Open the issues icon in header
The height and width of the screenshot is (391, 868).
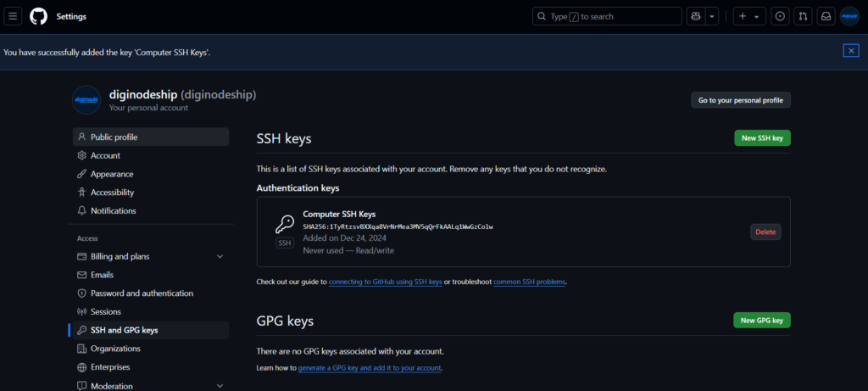(780, 17)
